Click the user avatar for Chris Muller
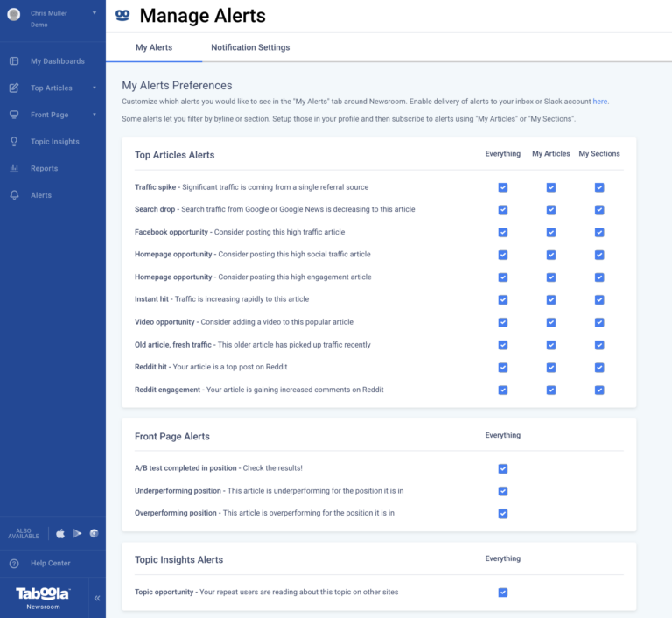 pos(14,15)
